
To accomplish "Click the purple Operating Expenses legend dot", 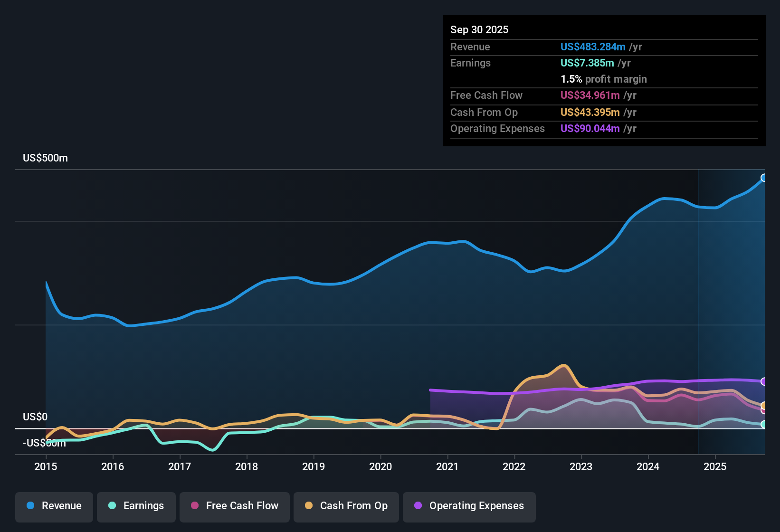I will (x=418, y=506).
